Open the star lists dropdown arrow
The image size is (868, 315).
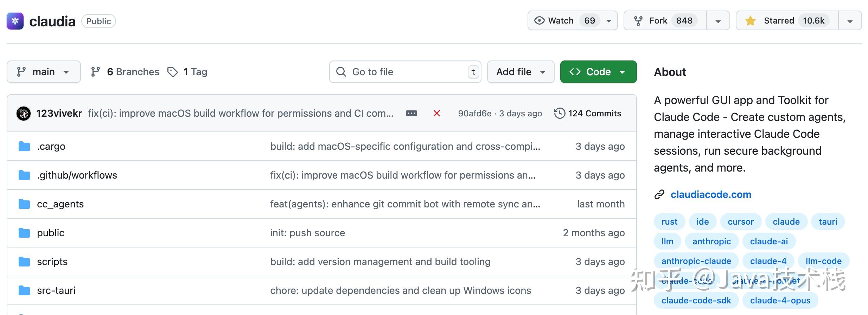[850, 21]
